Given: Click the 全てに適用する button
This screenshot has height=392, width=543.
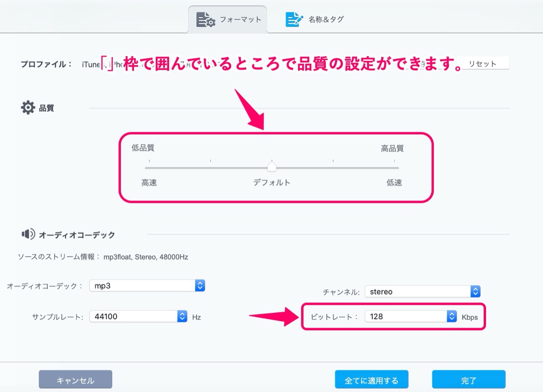Looking at the screenshot, I should (372, 380).
